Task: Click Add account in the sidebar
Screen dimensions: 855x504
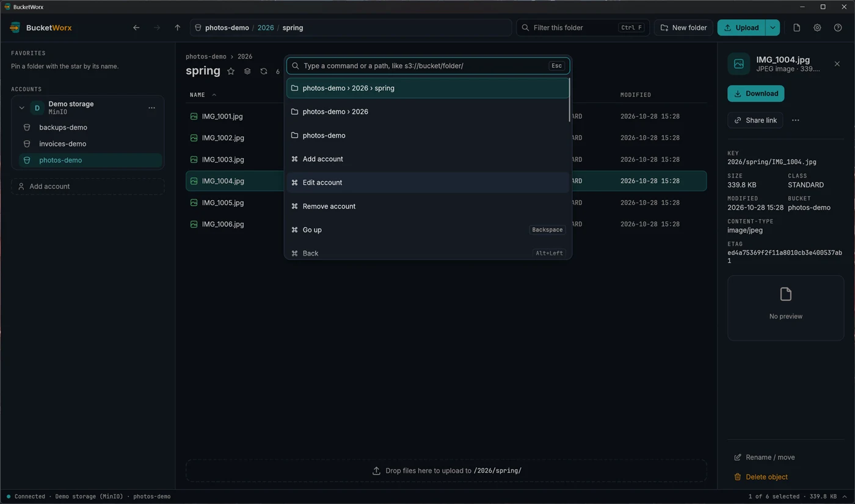Action: coord(87,186)
